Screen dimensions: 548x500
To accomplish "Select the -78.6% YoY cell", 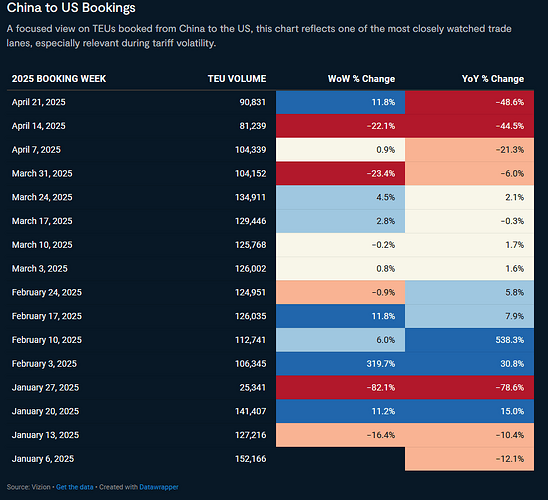I will click(469, 387).
